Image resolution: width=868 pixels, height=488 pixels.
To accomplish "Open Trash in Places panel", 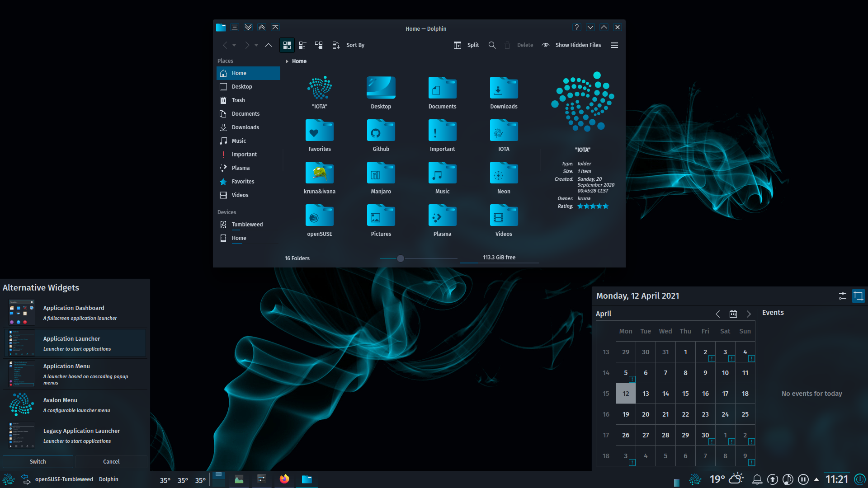I will (x=248, y=100).
